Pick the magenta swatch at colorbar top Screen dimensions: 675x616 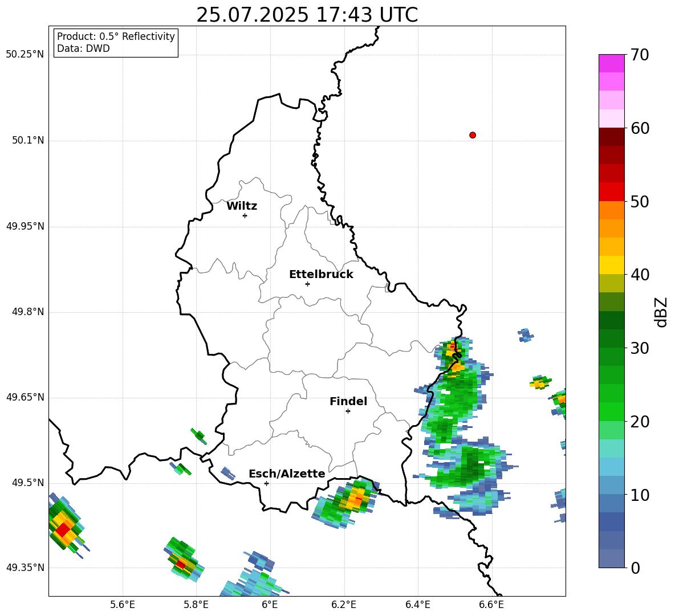611,63
